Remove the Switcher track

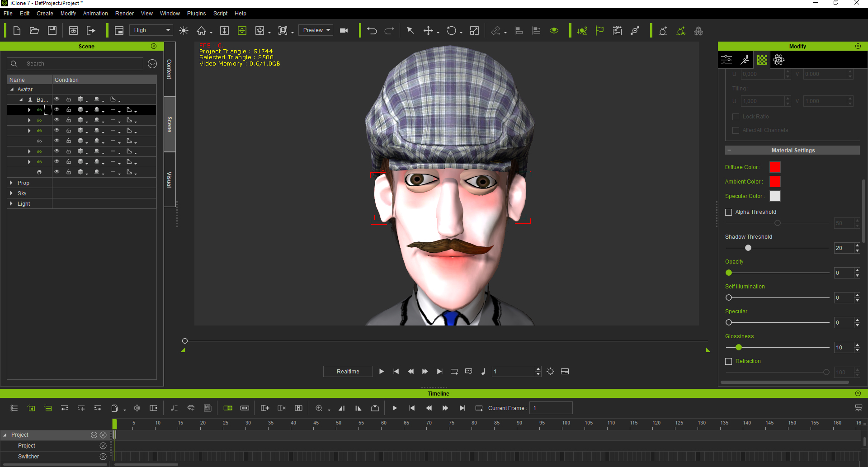(103, 457)
